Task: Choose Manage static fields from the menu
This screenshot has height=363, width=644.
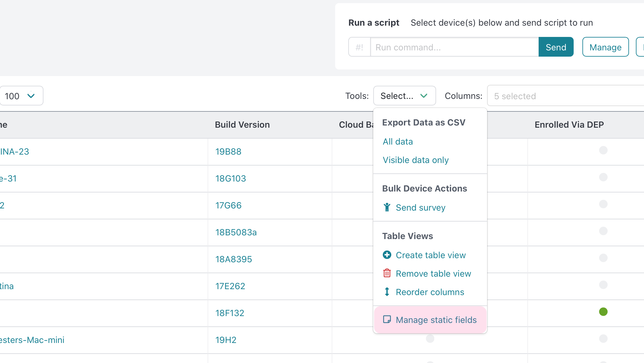Action: pos(436,320)
